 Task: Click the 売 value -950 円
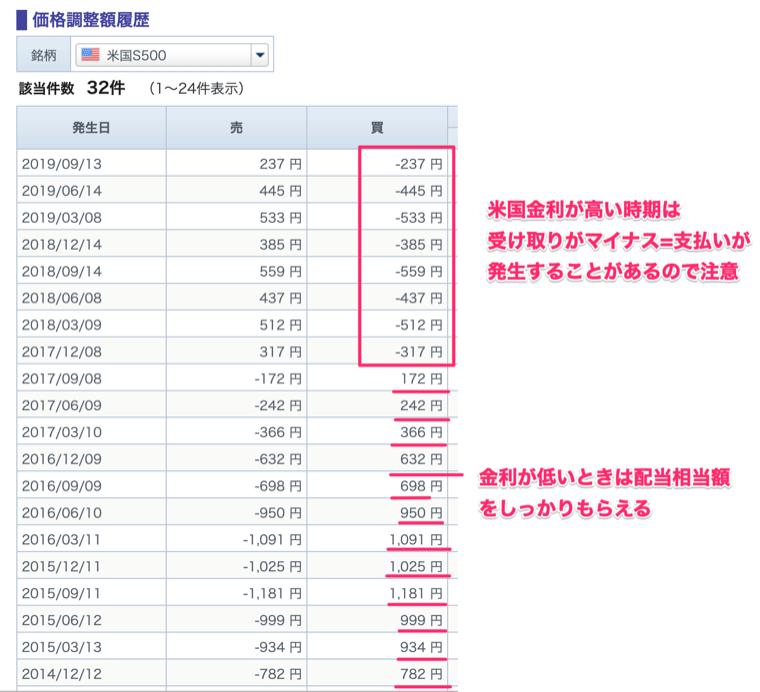[x=278, y=513]
